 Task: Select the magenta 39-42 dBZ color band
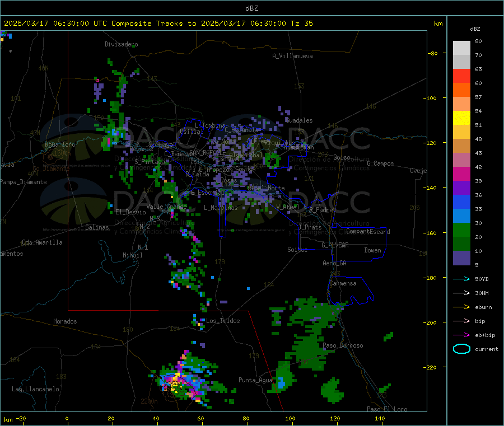coord(461,174)
